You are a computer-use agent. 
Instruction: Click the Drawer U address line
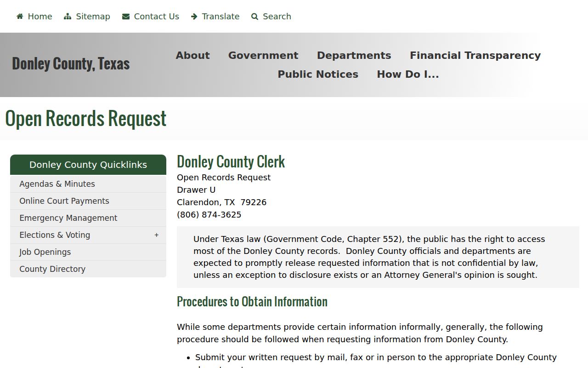tap(196, 190)
